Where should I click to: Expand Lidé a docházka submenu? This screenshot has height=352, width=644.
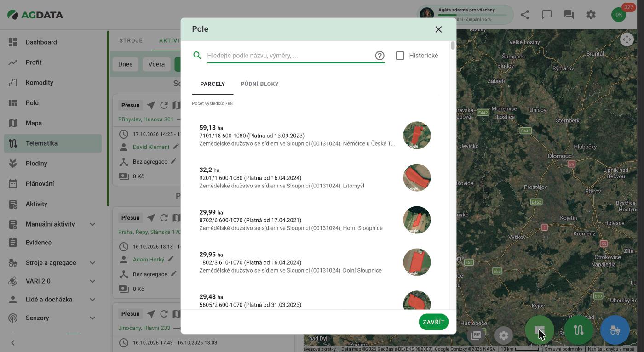(x=92, y=300)
